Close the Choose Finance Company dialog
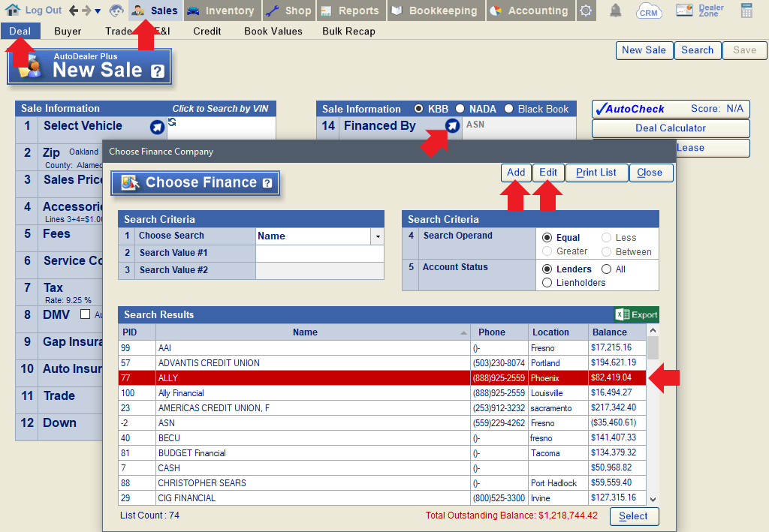 pos(650,173)
